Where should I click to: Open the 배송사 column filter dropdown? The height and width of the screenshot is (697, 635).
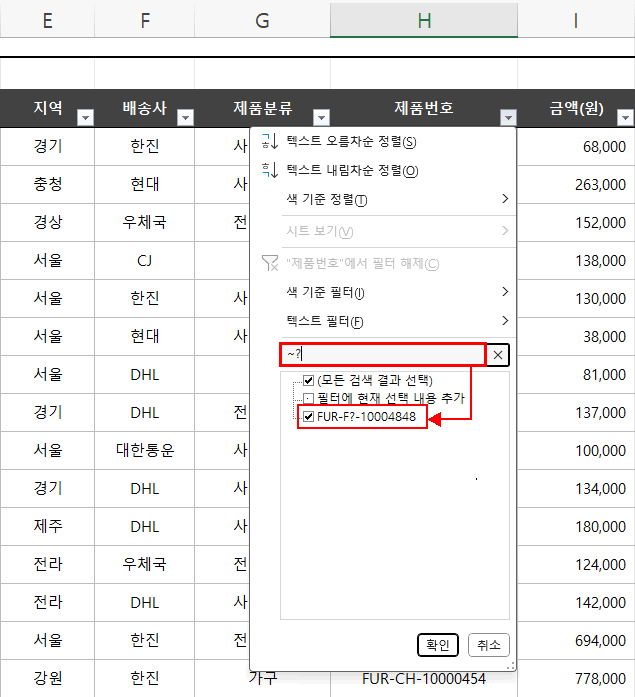(185, 117)
